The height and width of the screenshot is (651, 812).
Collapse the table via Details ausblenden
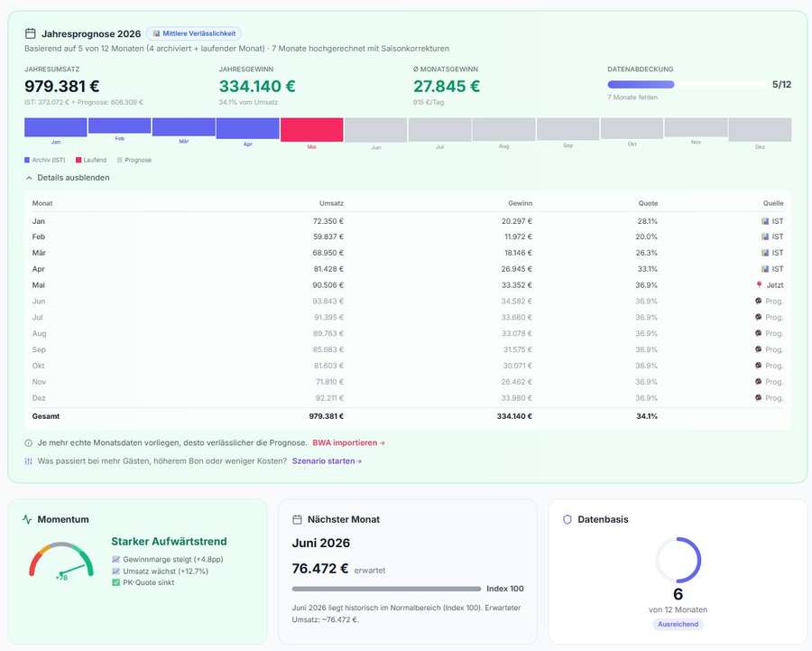tap(68, 177)
